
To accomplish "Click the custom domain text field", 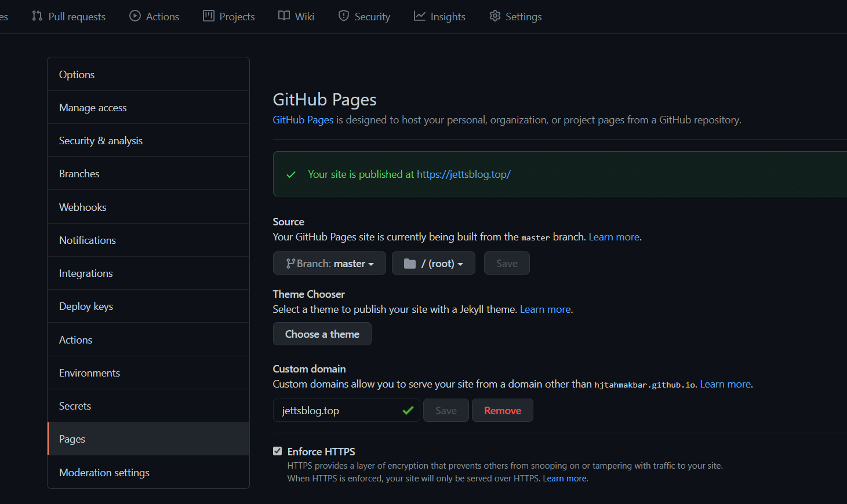I will coord(339,411).
